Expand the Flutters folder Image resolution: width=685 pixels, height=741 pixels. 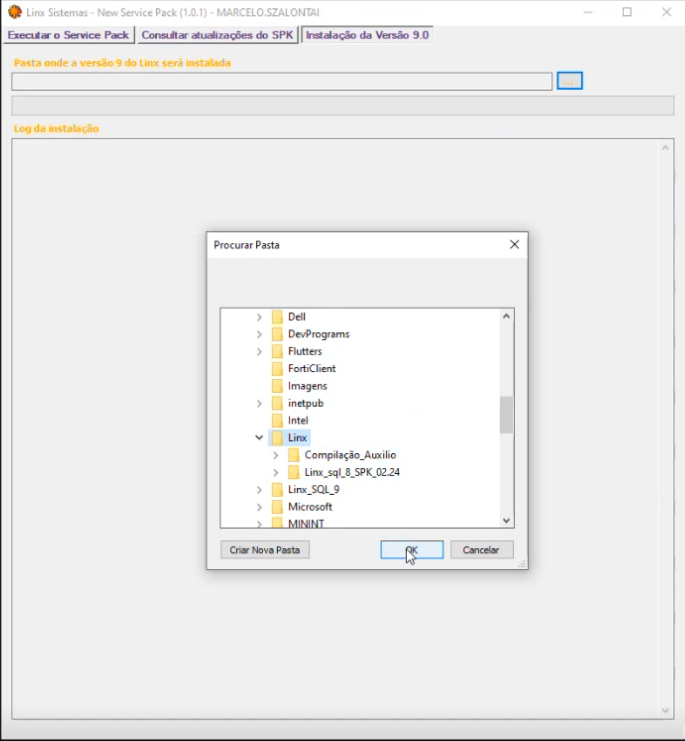[x=259, y=352]
